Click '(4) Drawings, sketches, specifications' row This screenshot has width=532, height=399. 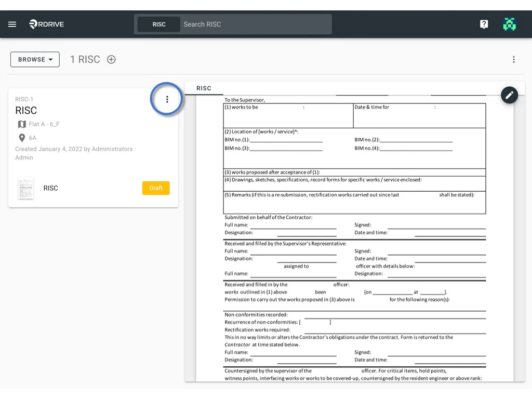(x=354, y=183)
